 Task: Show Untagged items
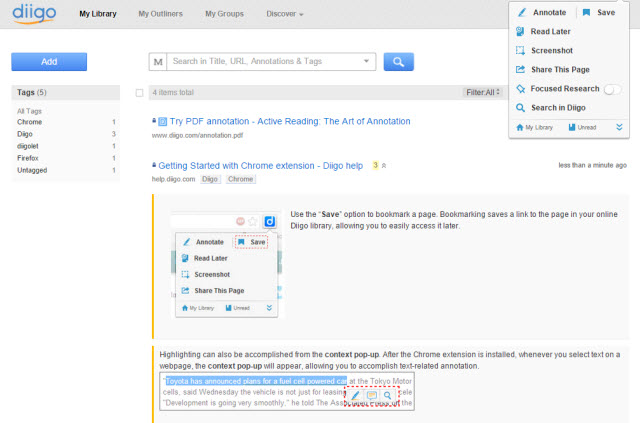[32, 170]
